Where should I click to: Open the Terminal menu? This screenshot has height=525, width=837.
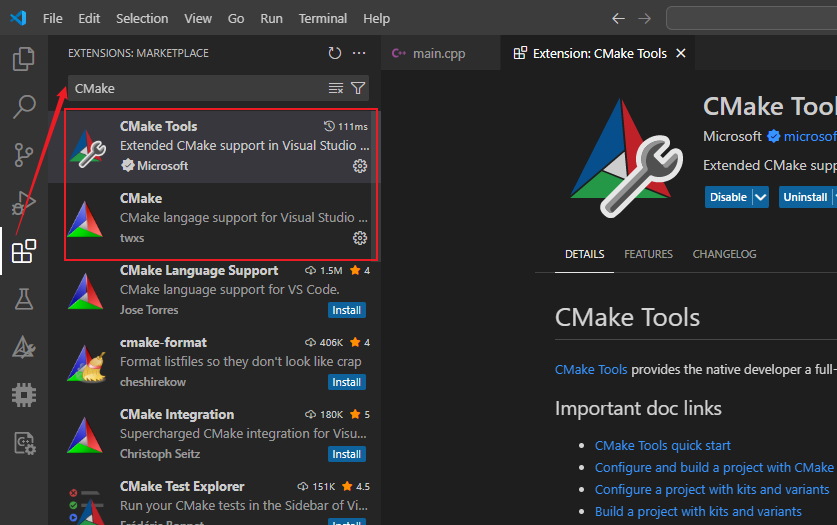[x=323, y=19]
